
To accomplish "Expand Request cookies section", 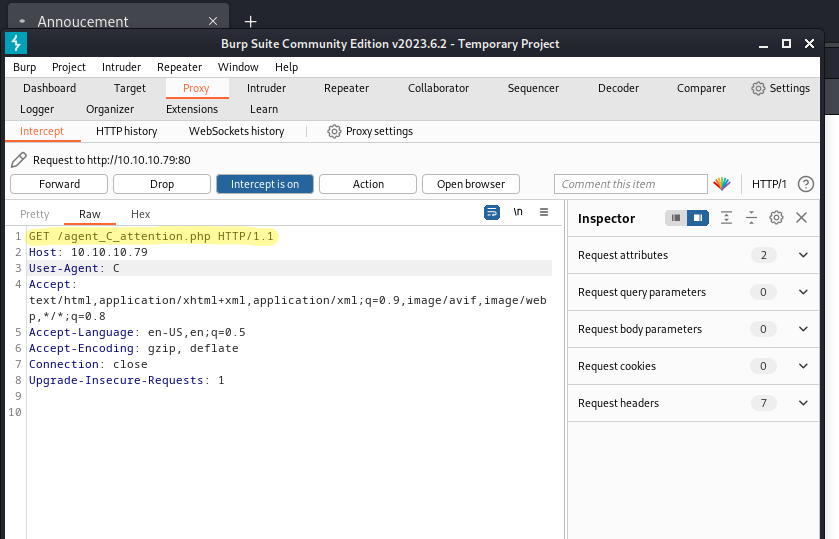I will pyautogui.click(x=803, y=366).
